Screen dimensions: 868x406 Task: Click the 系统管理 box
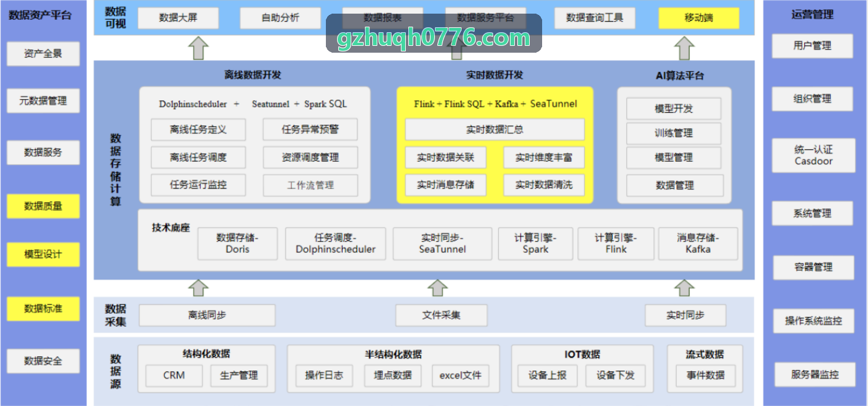tap(812, 214)
